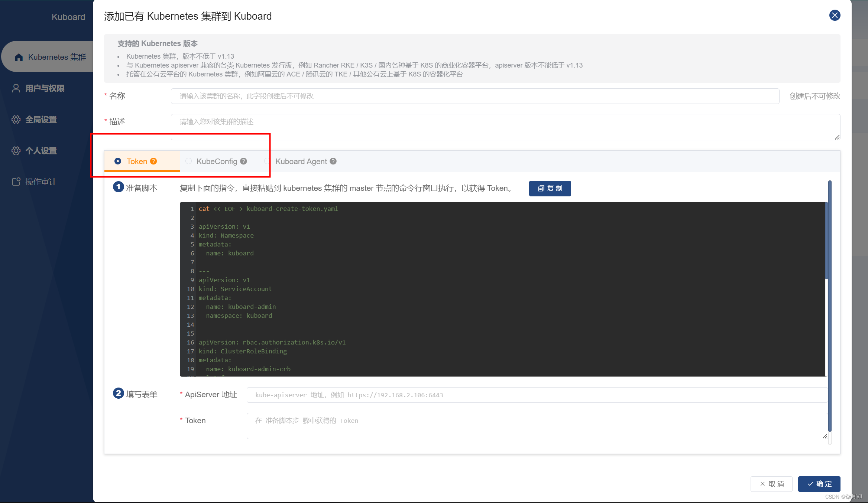868x503 pixels.
Task: Select the Kuboard Agent radio option
Action: tap(267, 161)
